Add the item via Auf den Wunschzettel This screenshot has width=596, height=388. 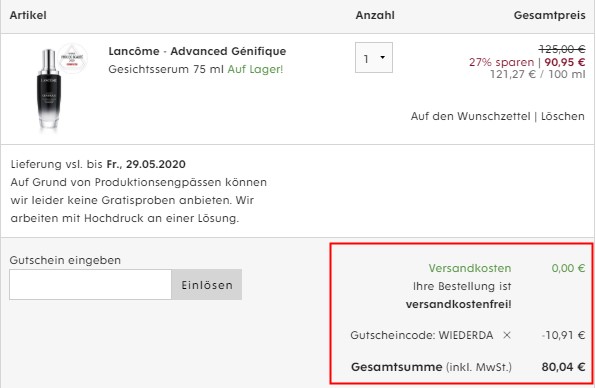pos(470,116)
